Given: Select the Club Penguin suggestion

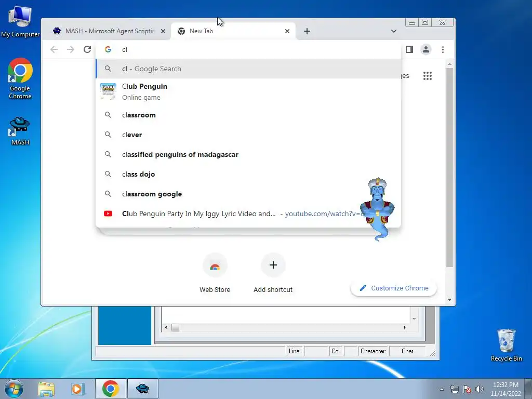Looking at the screenshot, I should coord(248,91).
